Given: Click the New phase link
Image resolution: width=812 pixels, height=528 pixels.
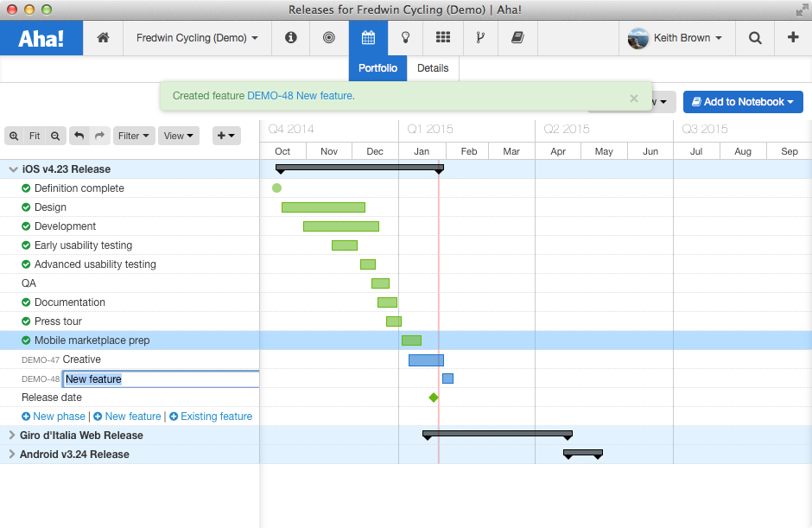Looking at the screenshot, I should pos(59,417).
